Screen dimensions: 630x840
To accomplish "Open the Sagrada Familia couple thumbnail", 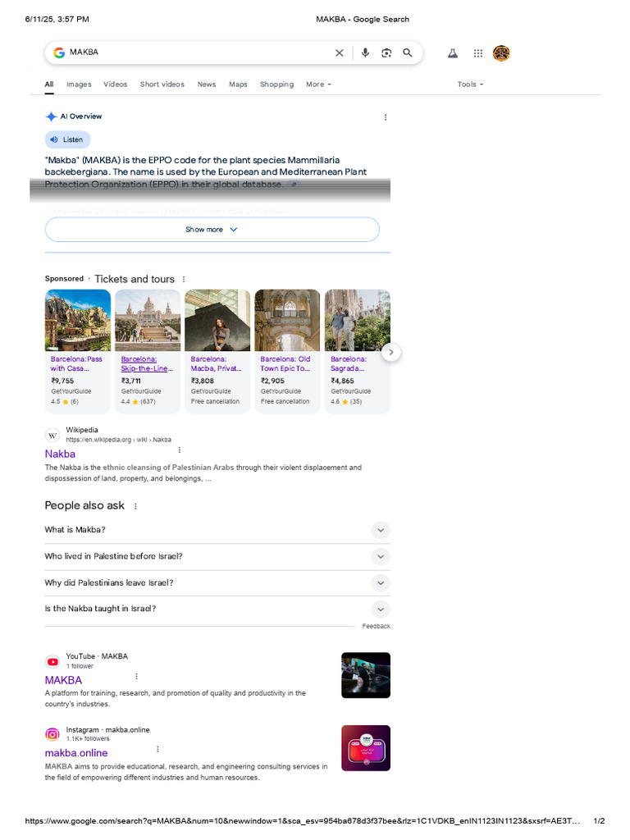I will click(x=358, y=321).
